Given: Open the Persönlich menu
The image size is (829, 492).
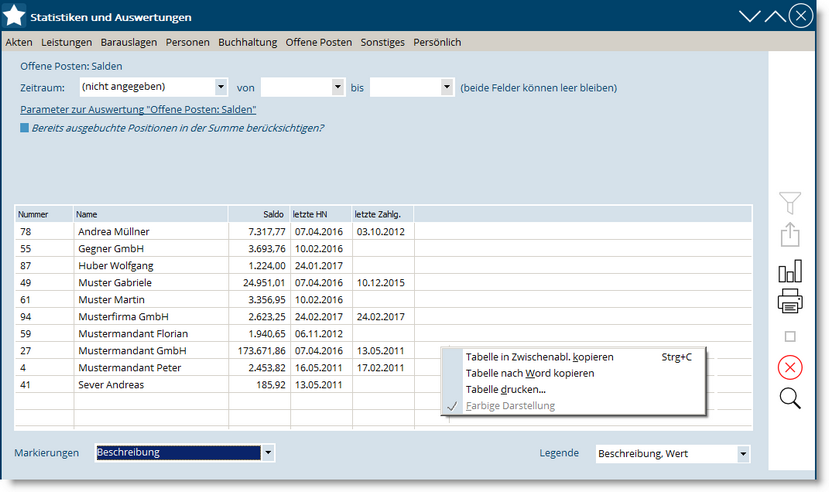Looking at the screenshot, I should pyautogui.click(x=437, y=42).
